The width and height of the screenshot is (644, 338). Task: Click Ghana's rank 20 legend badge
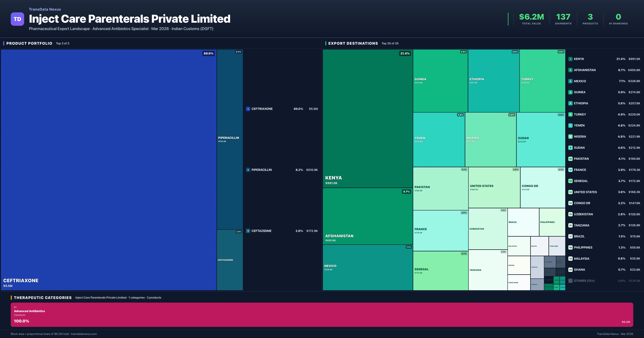click(x=570, y=269)
